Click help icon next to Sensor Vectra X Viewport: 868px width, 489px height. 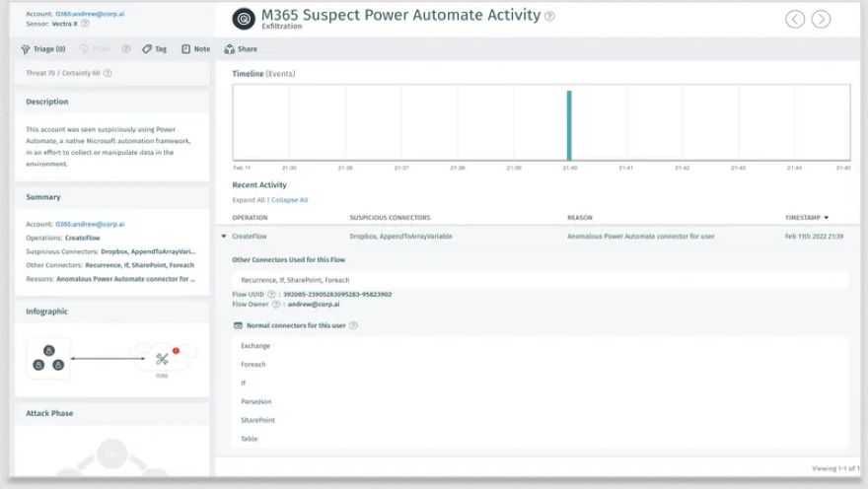tap(85, 24)
